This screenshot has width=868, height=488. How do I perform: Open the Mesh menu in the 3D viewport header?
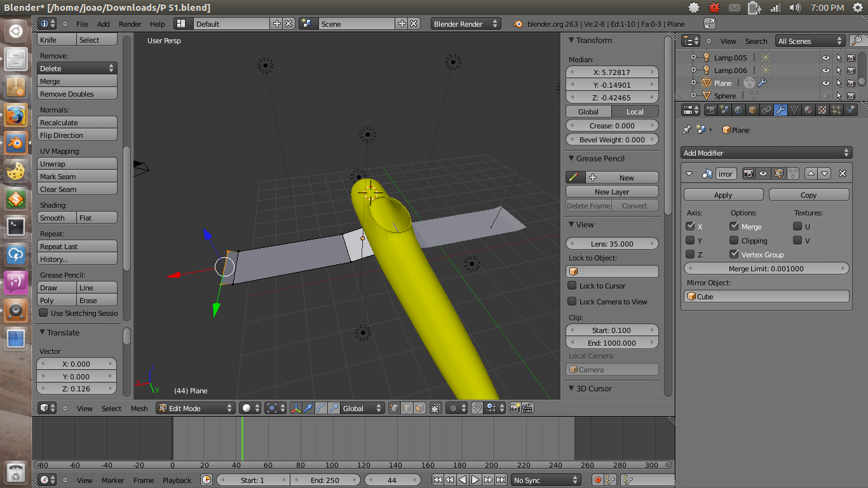(139, 408)
